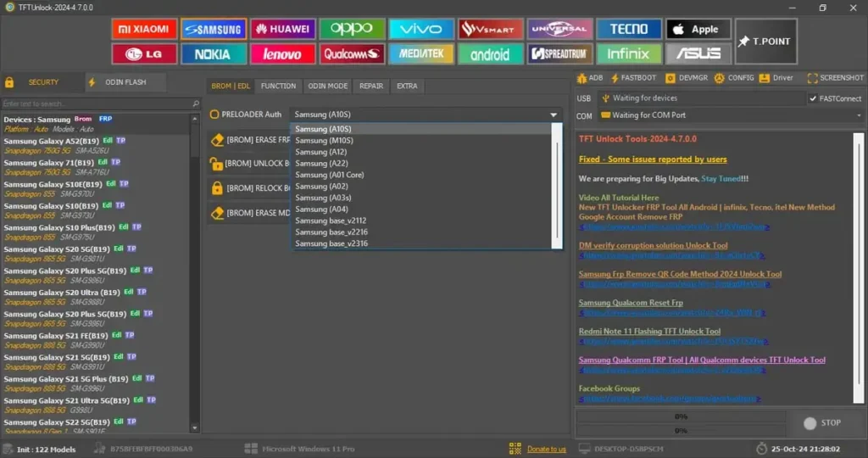Select the Infinix brand button
This screenshot has width=868, height=458.
(x=629, y=53)
